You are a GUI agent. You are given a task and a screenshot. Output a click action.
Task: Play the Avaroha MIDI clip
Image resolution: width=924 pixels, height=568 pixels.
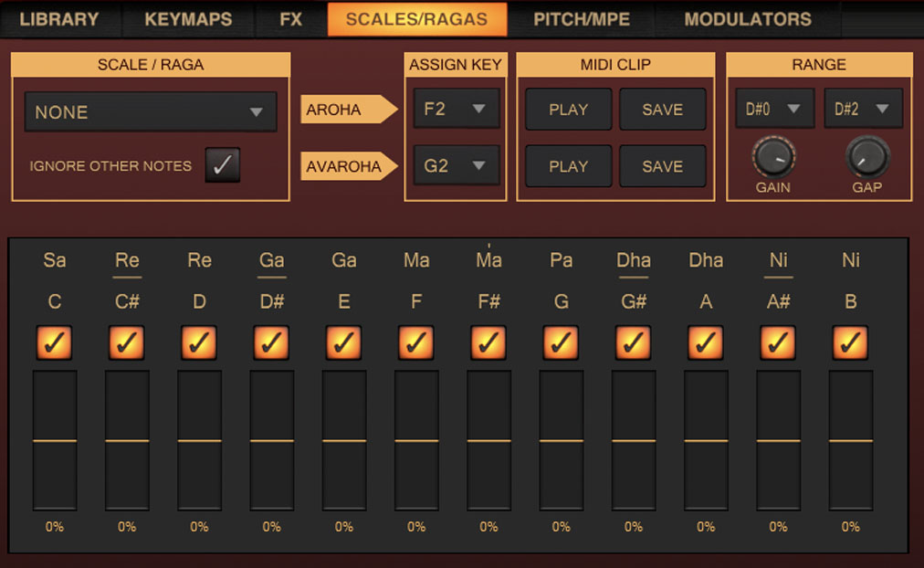[x=568, y=166]
